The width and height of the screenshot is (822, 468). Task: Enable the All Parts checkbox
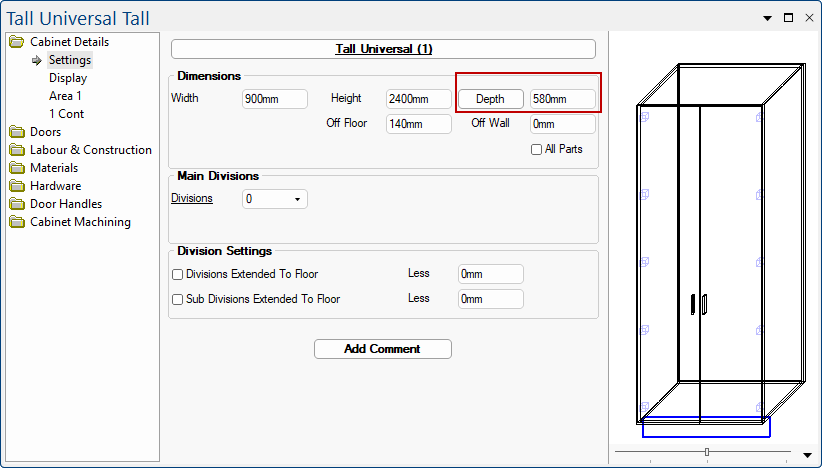[x=537, y=150]
